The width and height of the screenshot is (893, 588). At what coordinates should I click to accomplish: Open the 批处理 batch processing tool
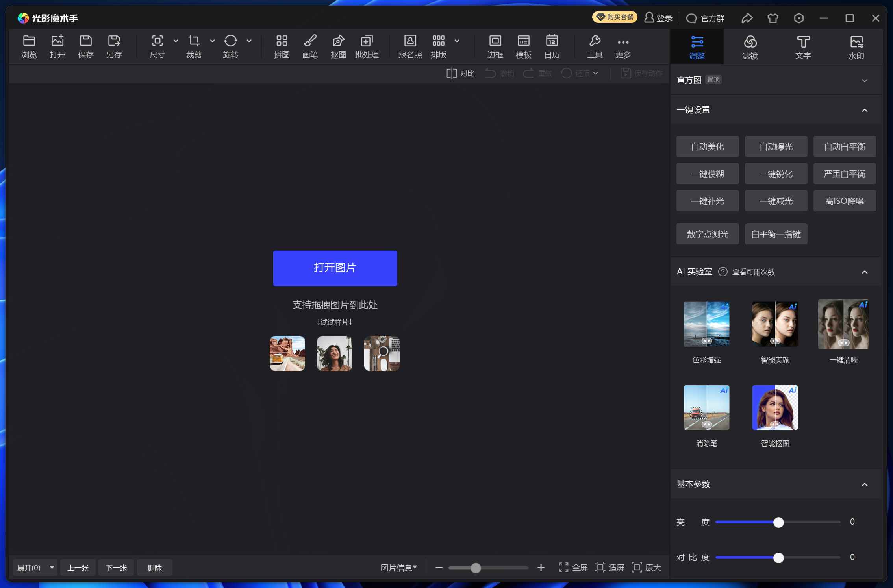click(367, 46)
